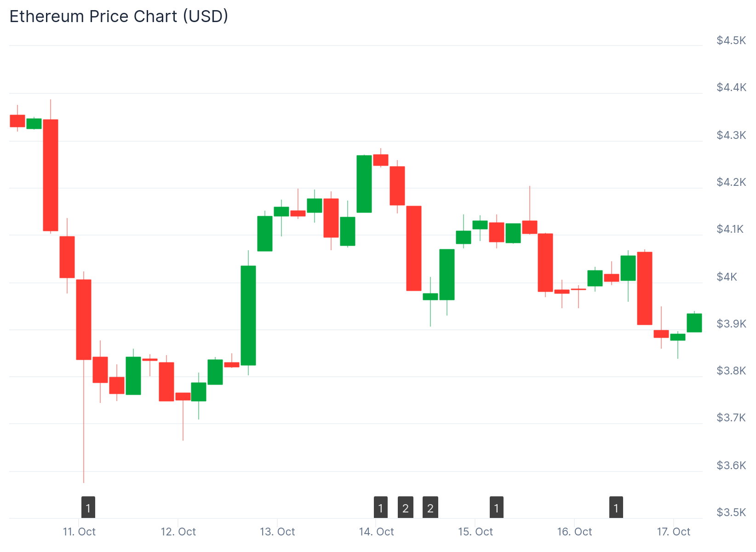Select the first red candle at left edge
The image size is (756, 552).
[x=17, y=121]
